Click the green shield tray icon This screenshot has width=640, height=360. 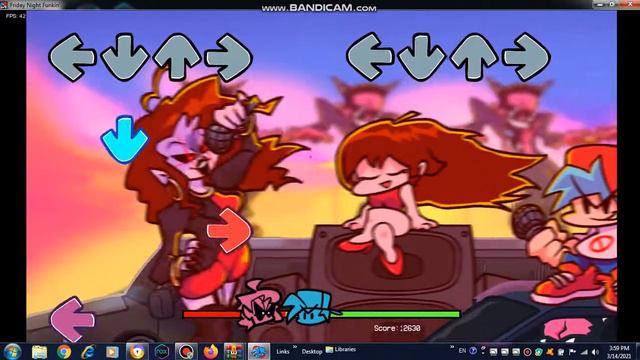tap(539, 352)
